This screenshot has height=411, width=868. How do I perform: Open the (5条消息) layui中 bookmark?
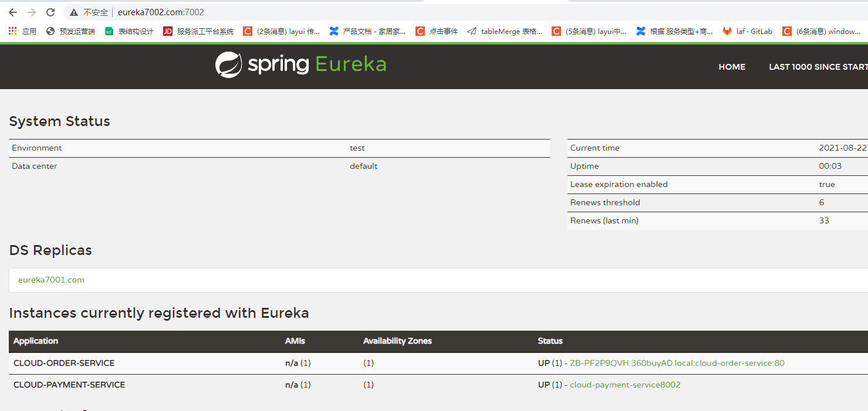[x=589, y=31]
